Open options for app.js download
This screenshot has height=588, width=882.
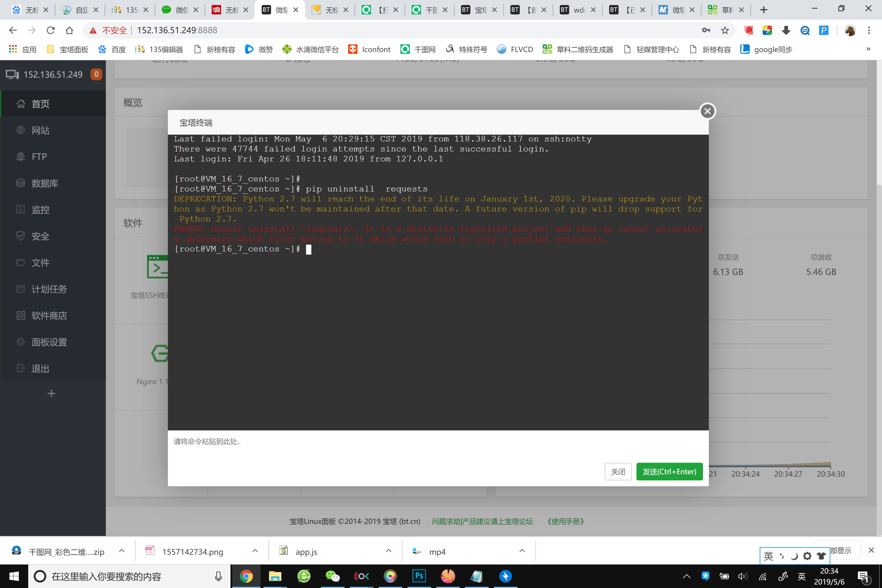pyautogui.click(x=388, y=551)
